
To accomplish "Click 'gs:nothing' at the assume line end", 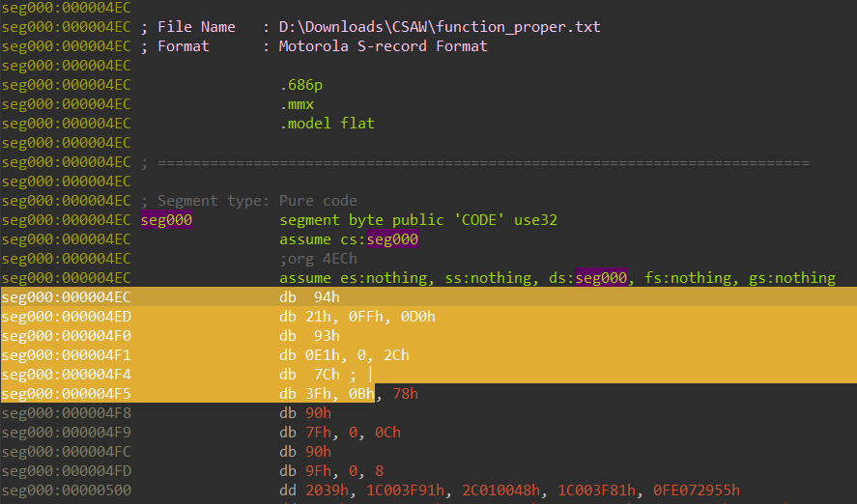I will click(x=792, y=278).
